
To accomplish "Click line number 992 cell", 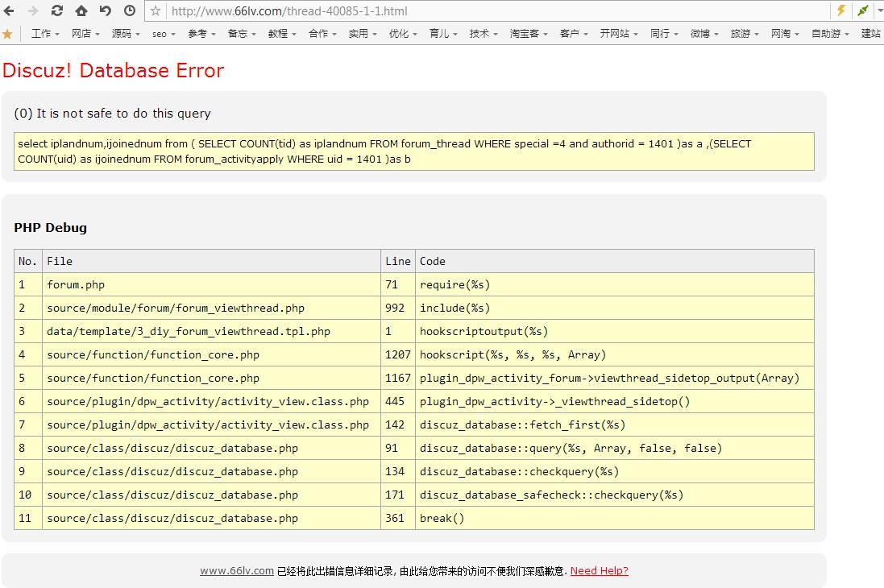I will (398, 308).
